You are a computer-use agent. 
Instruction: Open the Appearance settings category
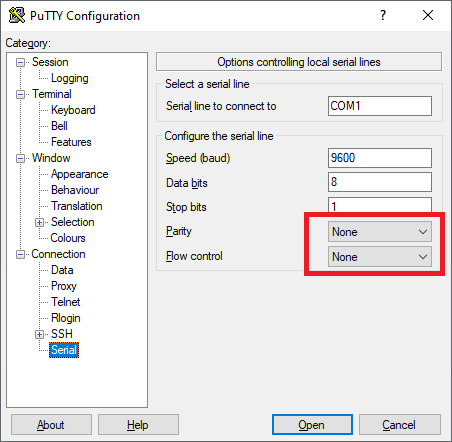pos(80,174)
